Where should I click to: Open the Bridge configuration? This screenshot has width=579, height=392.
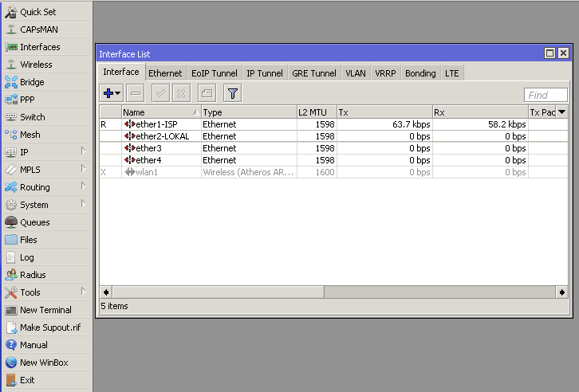(x=47, y=82)
